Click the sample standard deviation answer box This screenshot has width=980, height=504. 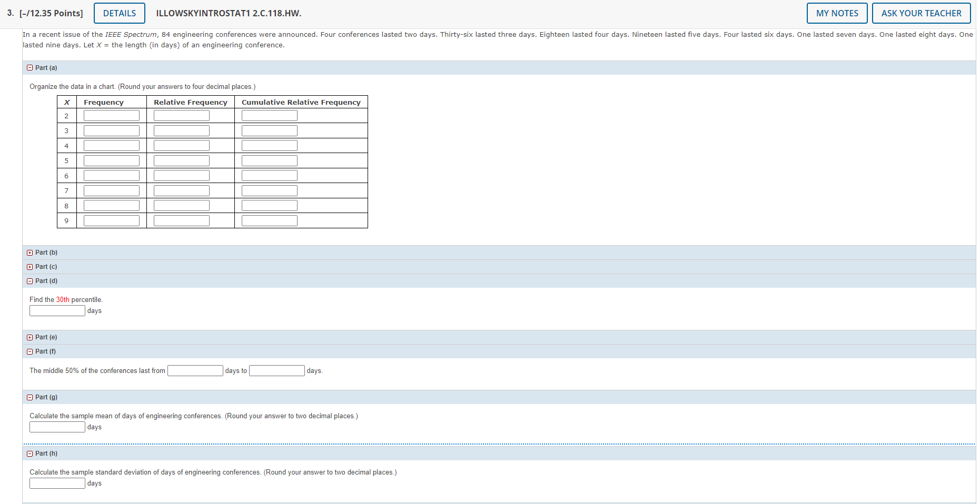(57, 483)
